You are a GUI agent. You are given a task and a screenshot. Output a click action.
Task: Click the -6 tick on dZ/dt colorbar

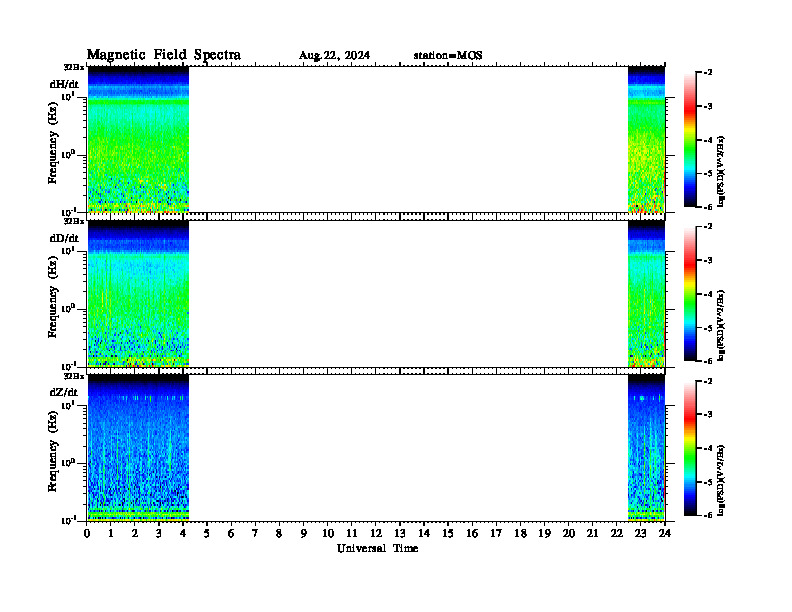point(708,515)
